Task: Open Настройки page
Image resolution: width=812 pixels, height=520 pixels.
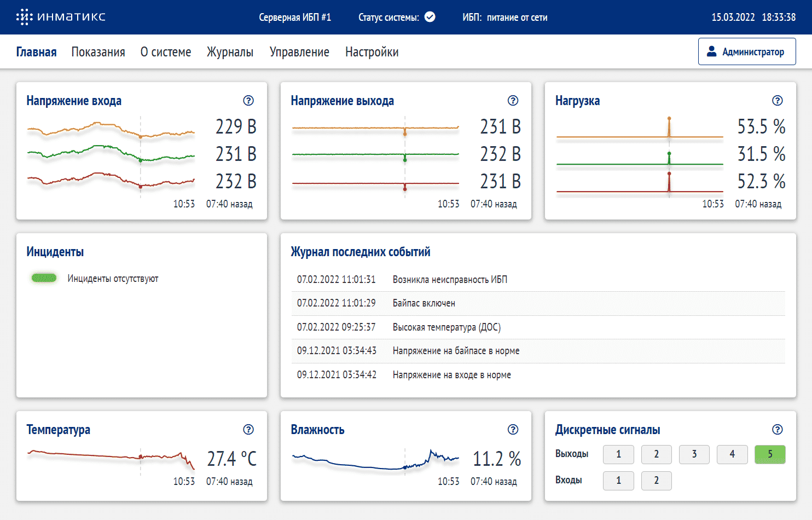Action: (372, 52)
